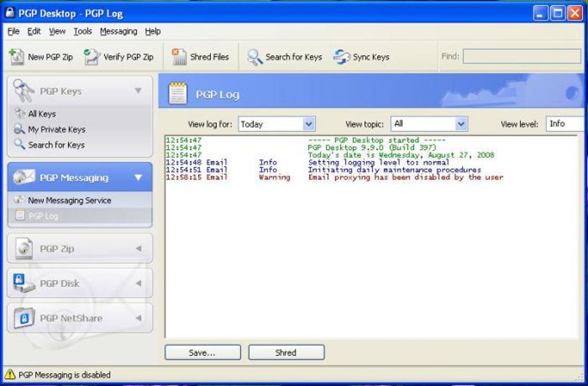Screen dimensions: 588x386
Task: Click the 'PGP Desktop 9.9.0 (Build 397)' line
Action: tap(372, 147)
